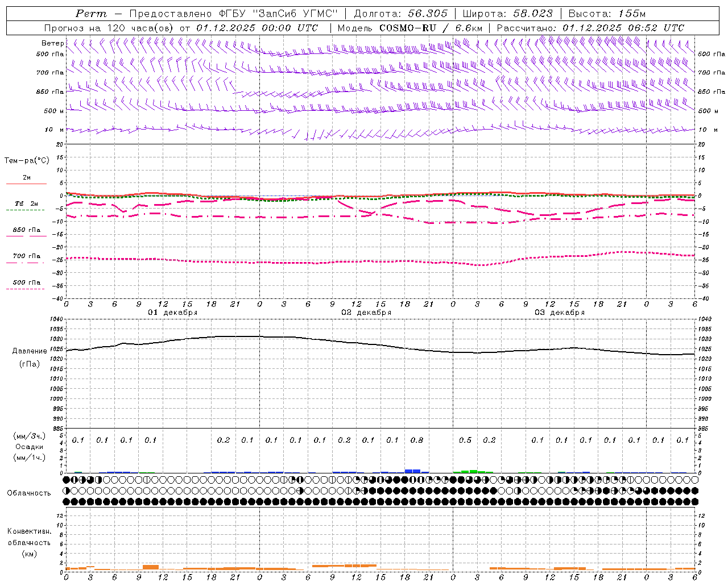Click the 'Давление' pressure panel label
Viewport: 728px width, 582px height.
(x=30, y=351)
